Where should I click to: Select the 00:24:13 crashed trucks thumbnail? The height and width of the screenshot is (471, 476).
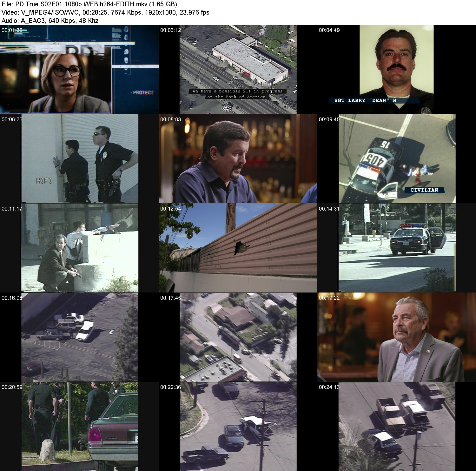click(397, 427)
